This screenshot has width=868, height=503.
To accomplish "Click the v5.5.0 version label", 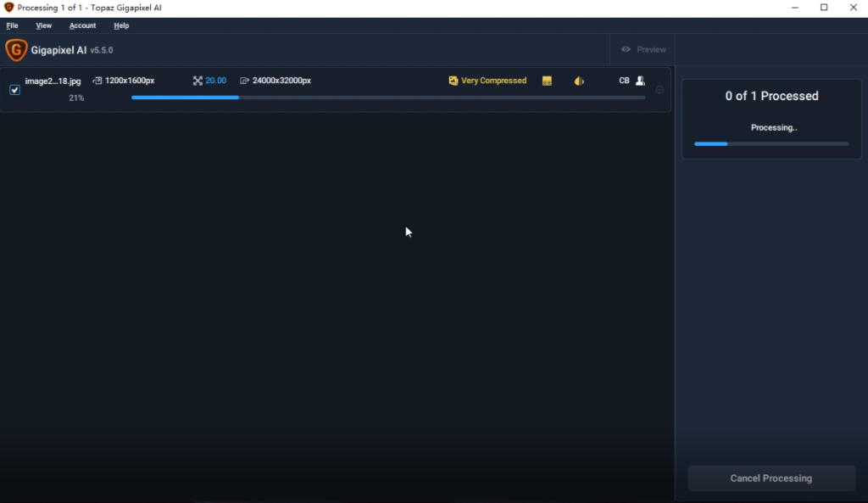I will (102, 50).
